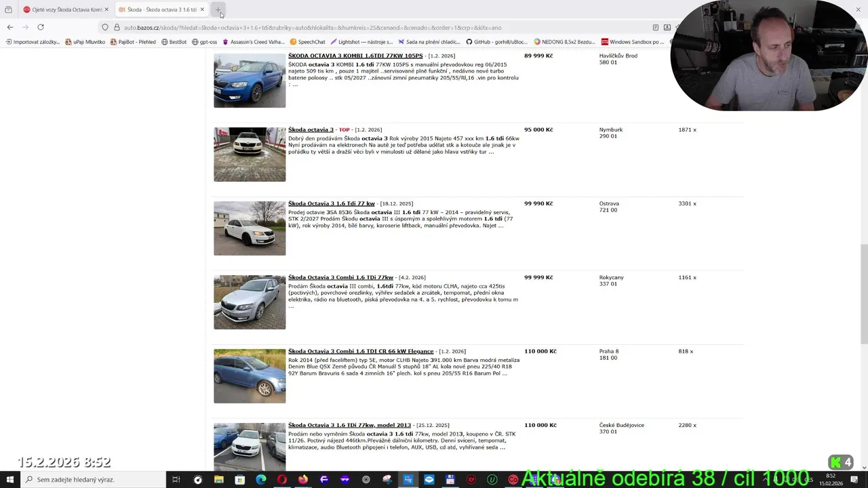Screen dimensions: 868x488
Task: Open Firefox from taskbar
Action: click(x=302, y=480)
